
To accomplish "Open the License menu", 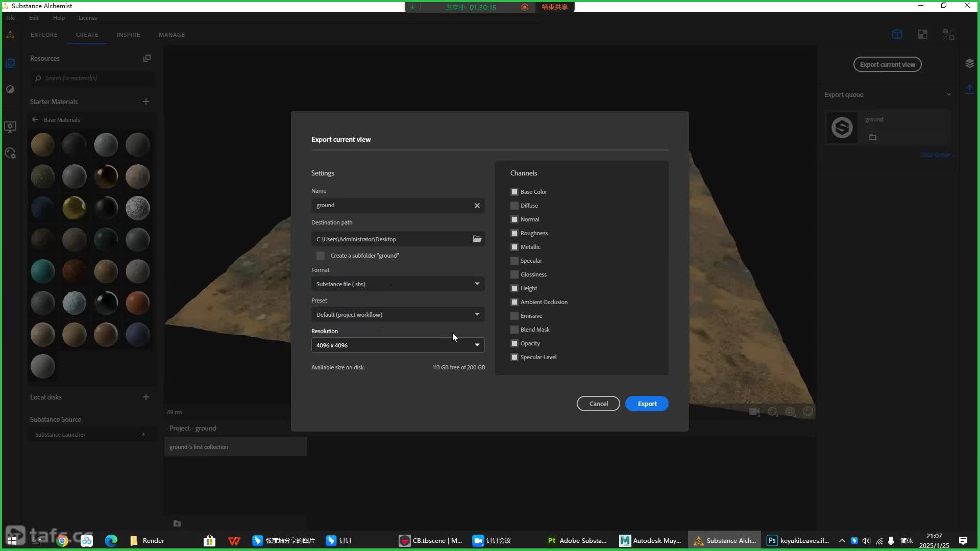I will click(x=88, y=18).
